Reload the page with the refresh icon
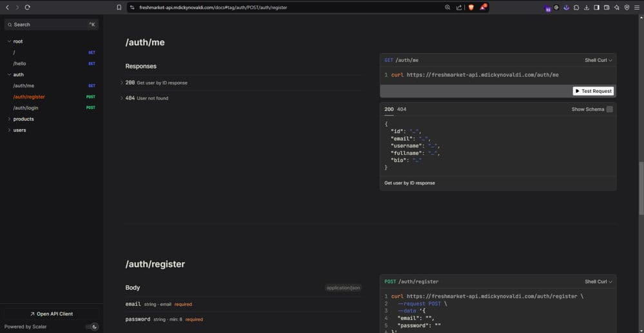644x333 pixels. tap(28, 7)
